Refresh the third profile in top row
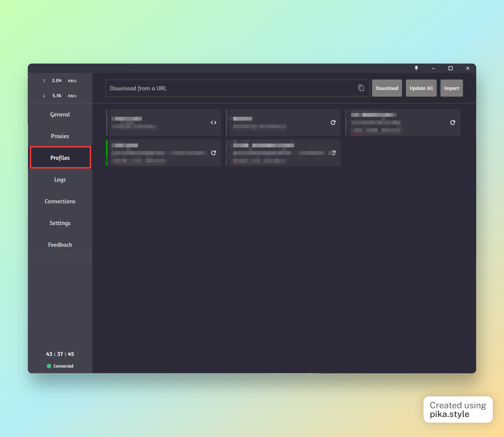The image size is (504, 437). click(x=453, y=122)
